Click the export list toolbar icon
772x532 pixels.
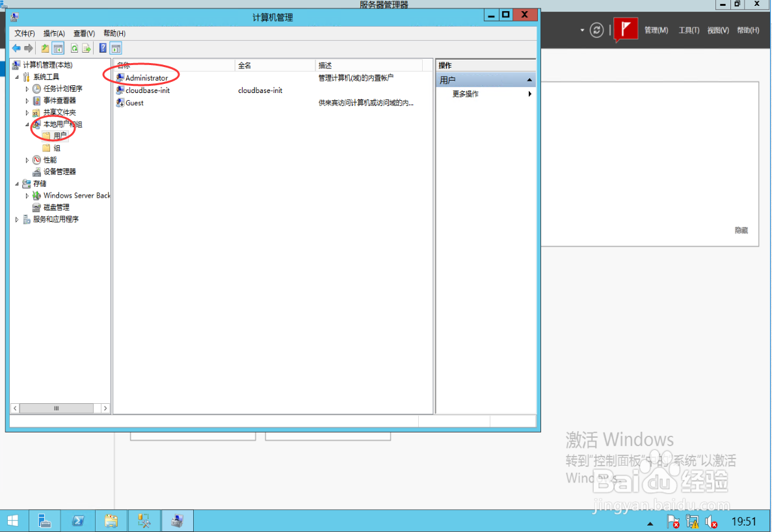point(87,48)
